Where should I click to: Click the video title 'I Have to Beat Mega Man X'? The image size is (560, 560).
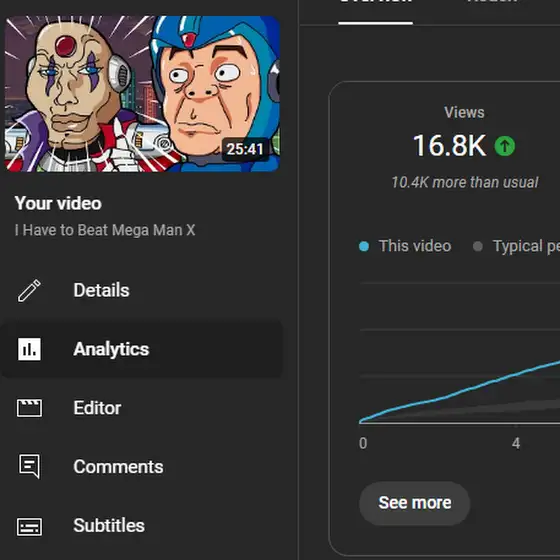point(105,230)
